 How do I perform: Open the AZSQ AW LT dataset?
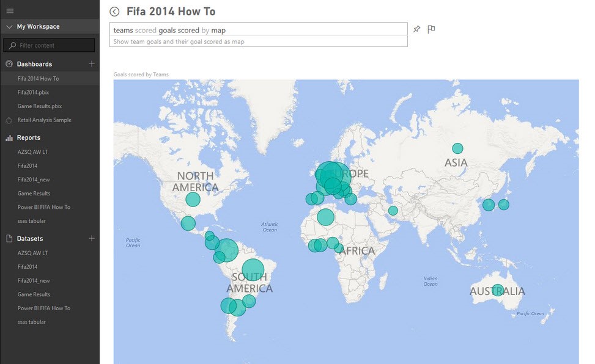coord(32,253)
